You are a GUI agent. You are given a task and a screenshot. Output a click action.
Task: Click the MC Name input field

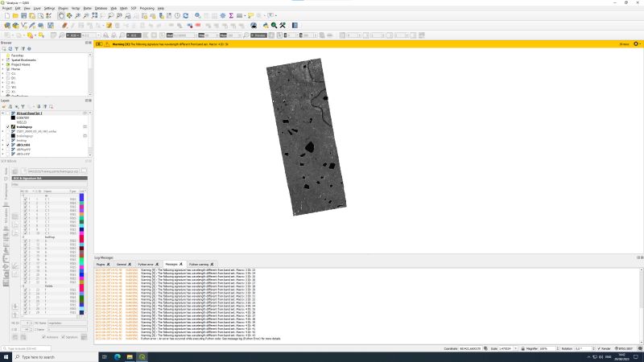pos(67,323)
